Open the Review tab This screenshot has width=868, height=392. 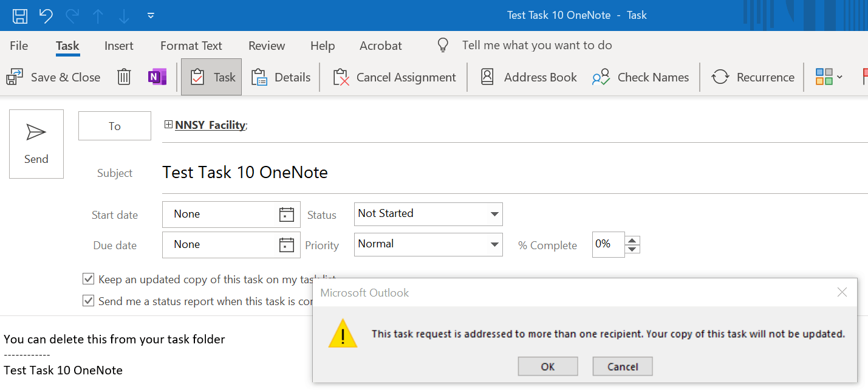(x=267, y=46)
